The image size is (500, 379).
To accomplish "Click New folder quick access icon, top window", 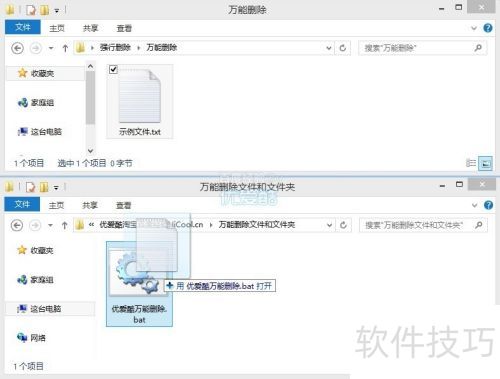I will (x=44, y=10).
